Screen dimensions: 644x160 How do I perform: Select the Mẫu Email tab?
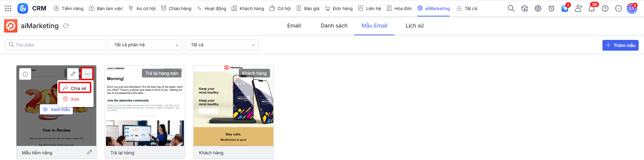[x=374, y=26]
